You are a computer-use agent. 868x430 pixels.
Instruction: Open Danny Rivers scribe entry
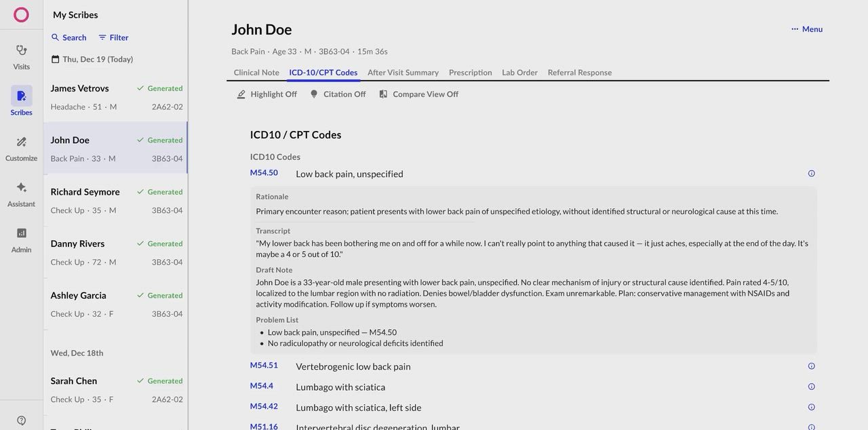tap(116, 252)
